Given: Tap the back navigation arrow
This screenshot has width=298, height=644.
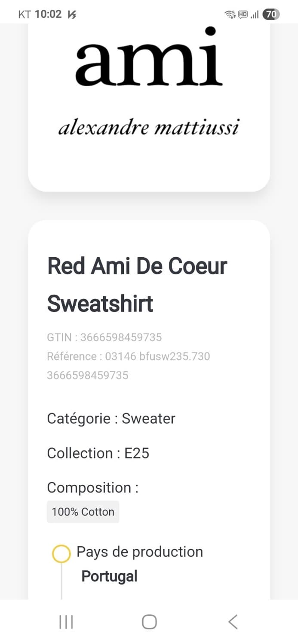Looking at the screenshot, I should coord(233,622).
